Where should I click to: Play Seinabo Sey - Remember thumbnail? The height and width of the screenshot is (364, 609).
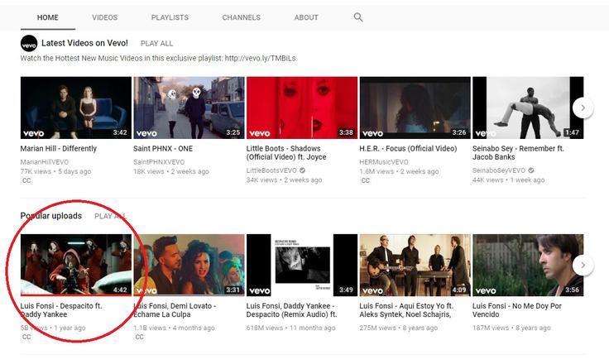click(x=528, y=108)
